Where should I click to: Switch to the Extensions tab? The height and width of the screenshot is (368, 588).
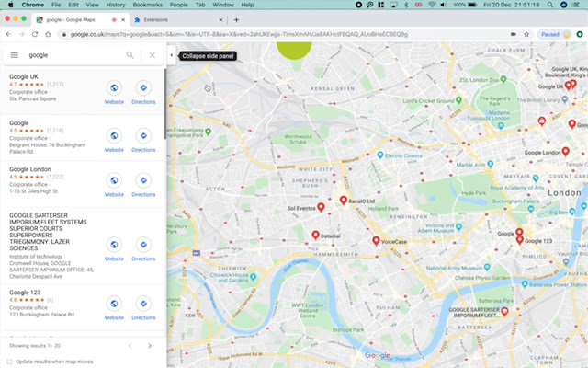(177, 20)
